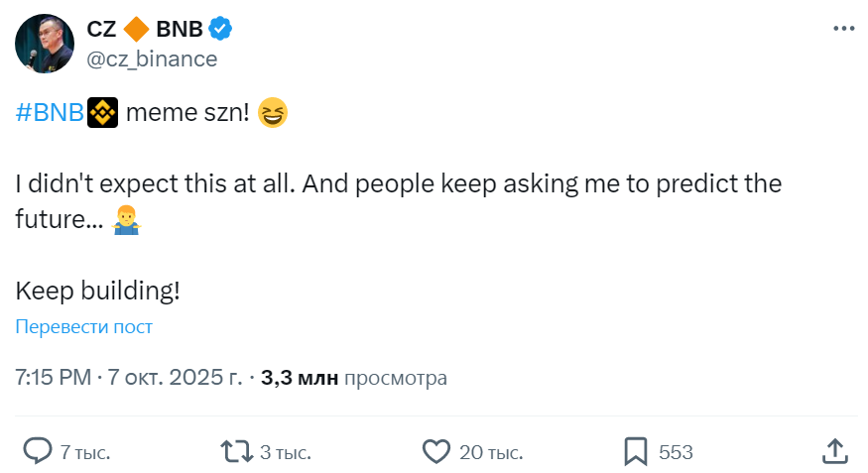Click the 7:15 PM timestamp link
This screenshot has width=868, height=473.
[x=54, y=378]
